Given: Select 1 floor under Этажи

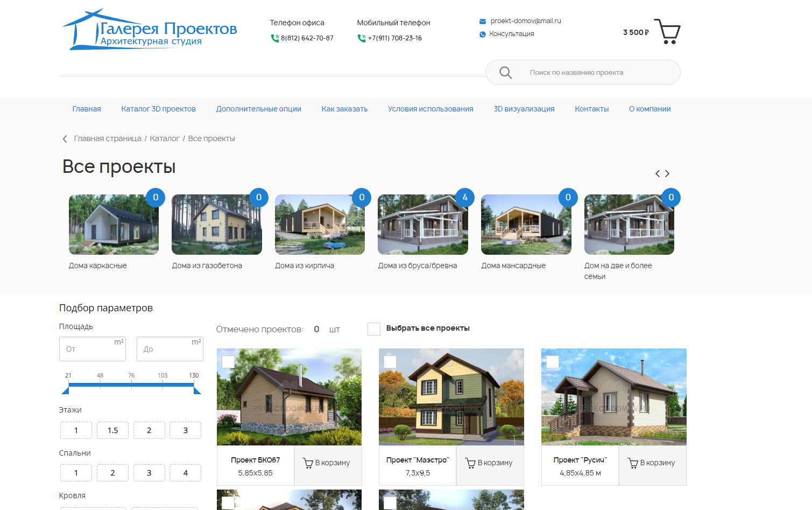Looking at the screenshot, I should coord(76,430).
